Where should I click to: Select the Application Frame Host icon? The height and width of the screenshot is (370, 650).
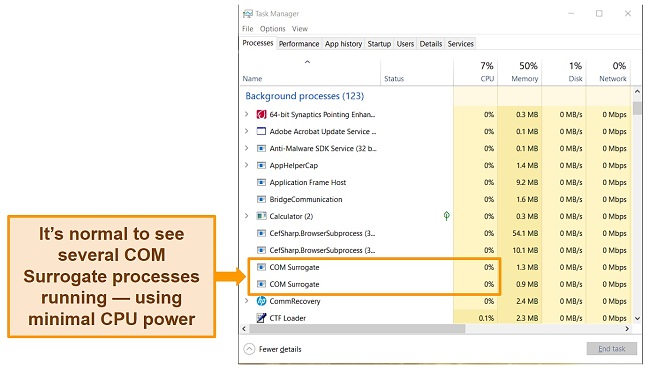click(261, 182)
